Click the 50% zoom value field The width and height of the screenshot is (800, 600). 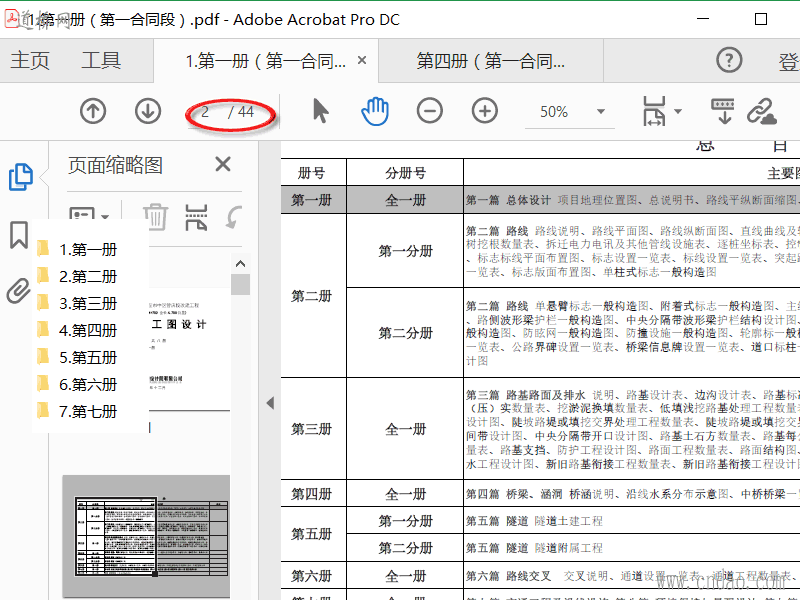tap(554, 111)
